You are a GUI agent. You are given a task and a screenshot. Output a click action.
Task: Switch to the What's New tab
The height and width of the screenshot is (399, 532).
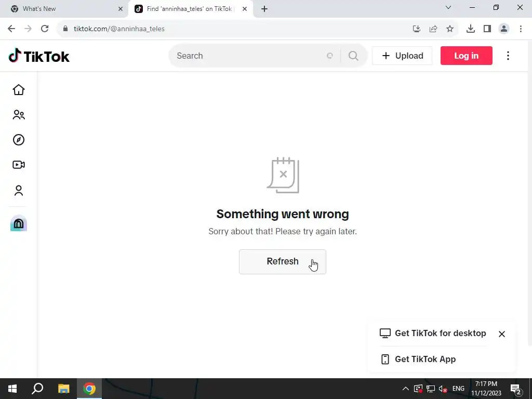point(64,9)
